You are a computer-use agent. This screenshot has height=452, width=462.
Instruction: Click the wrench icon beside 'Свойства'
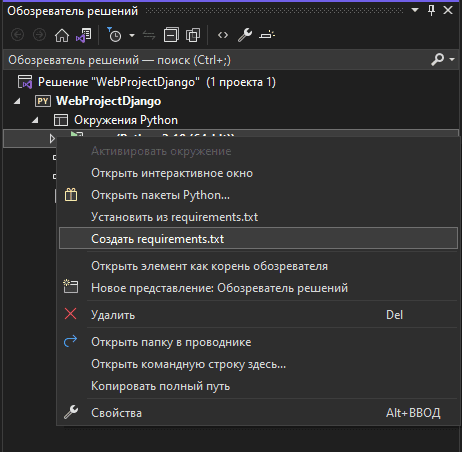pos(71,413)
